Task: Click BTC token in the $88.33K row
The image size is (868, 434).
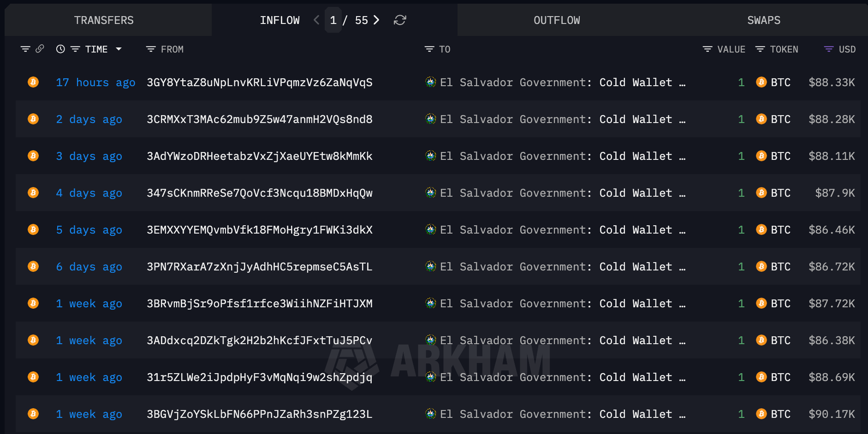Action: [773, 82]
